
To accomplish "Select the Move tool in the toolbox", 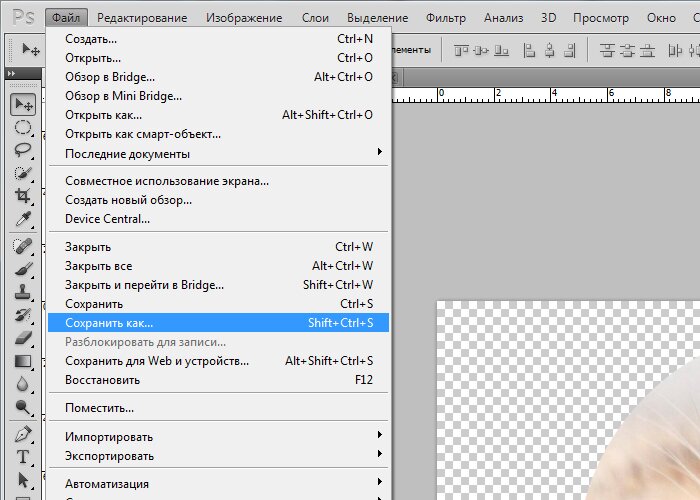I will tap(23, 105).
